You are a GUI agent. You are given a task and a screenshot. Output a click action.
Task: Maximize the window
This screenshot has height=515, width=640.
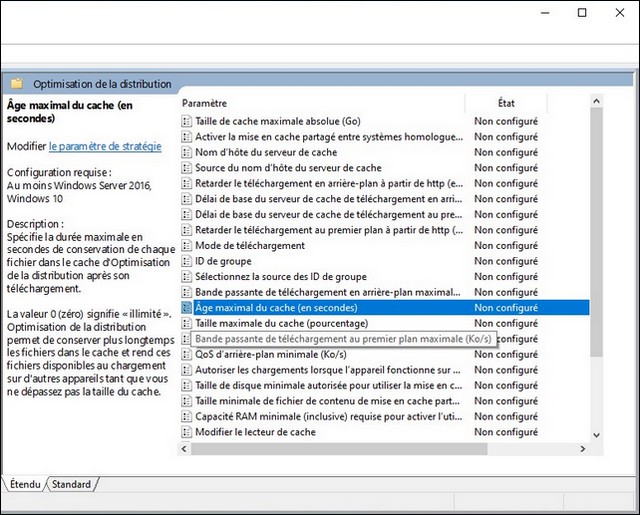coord(582,13)
